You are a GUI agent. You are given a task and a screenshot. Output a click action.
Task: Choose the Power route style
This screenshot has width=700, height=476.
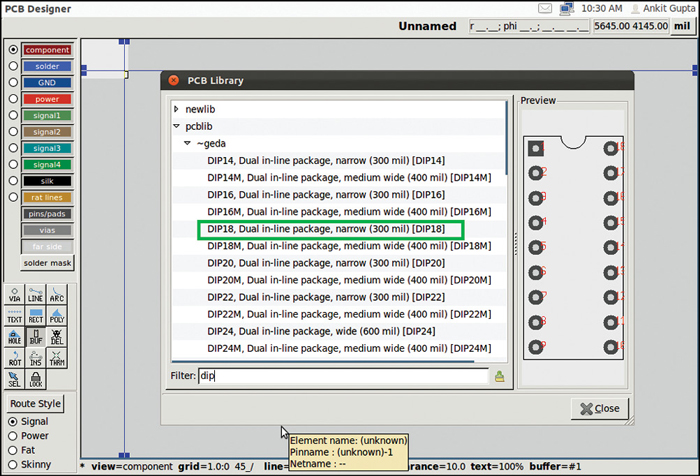pyautogui.click(x=12, y=436)
